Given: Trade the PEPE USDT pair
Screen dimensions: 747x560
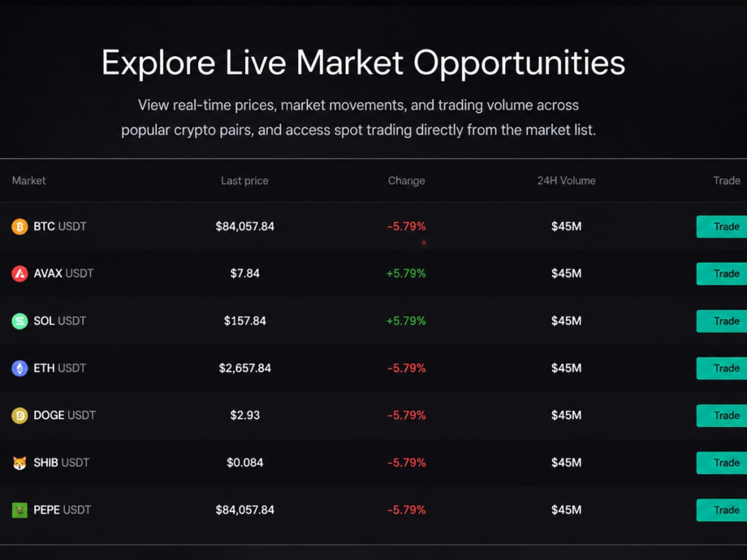Looking at the screenshot, I should pyautogui.click(x=722, y=510).
